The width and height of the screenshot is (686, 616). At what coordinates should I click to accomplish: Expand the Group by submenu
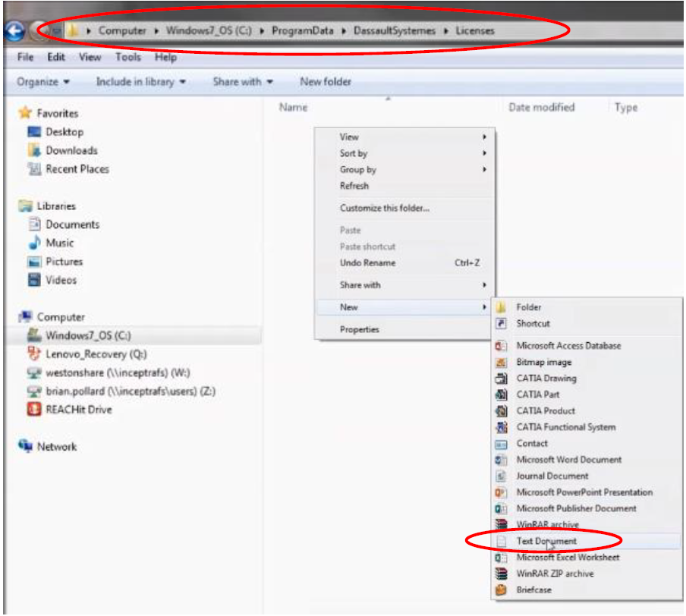(404, 169)
